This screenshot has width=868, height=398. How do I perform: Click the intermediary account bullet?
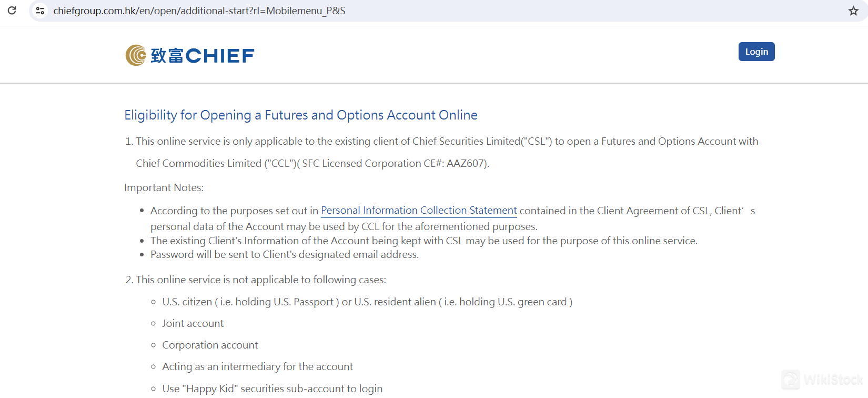point(257,366)
